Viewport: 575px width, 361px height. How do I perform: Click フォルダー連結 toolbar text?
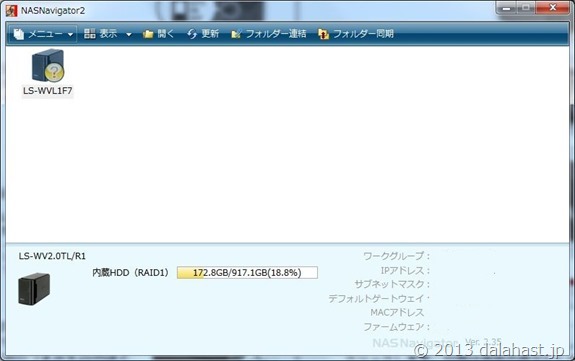[x=276, y=34]
